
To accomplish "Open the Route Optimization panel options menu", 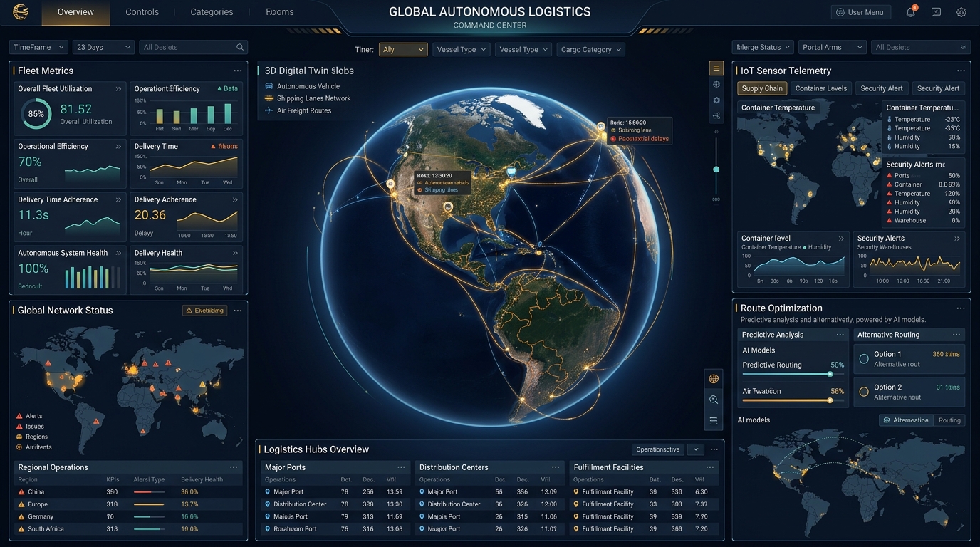I will 961,308.
